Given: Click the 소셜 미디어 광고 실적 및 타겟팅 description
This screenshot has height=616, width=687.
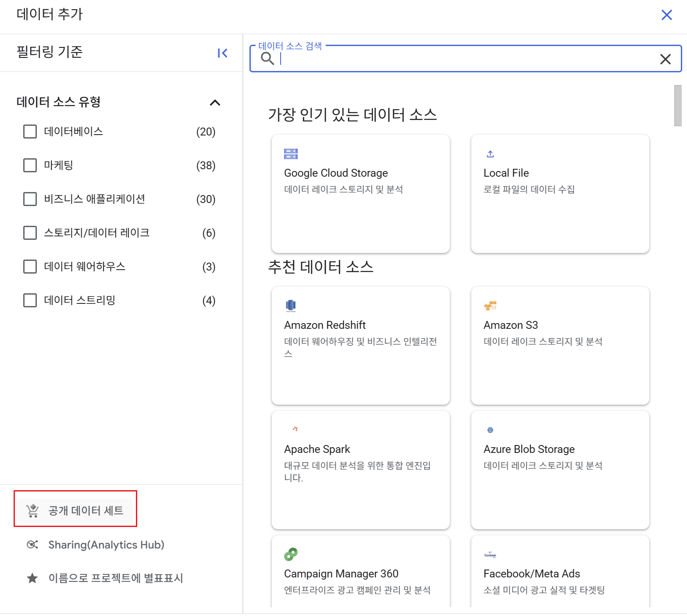Looking at the screenshot, I should (544, 590).
